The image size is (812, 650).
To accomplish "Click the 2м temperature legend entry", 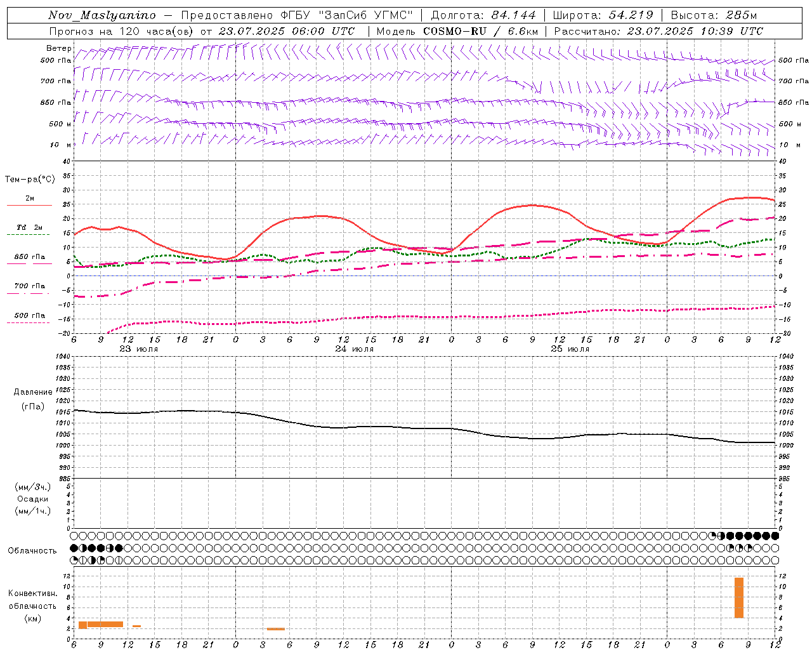I will click(30, 199).
